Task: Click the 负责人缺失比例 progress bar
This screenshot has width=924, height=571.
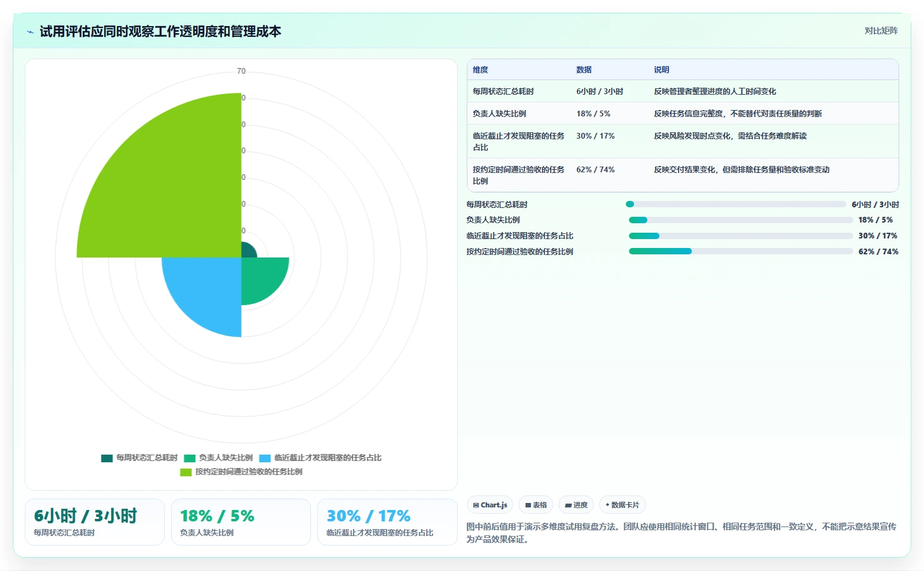Action: coord(741,220)
